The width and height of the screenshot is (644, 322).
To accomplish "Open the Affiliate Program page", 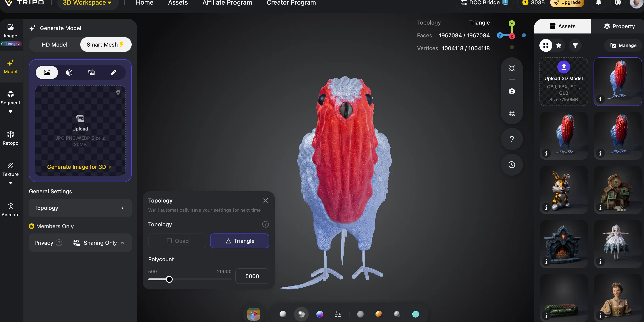I will pos(227,3).
